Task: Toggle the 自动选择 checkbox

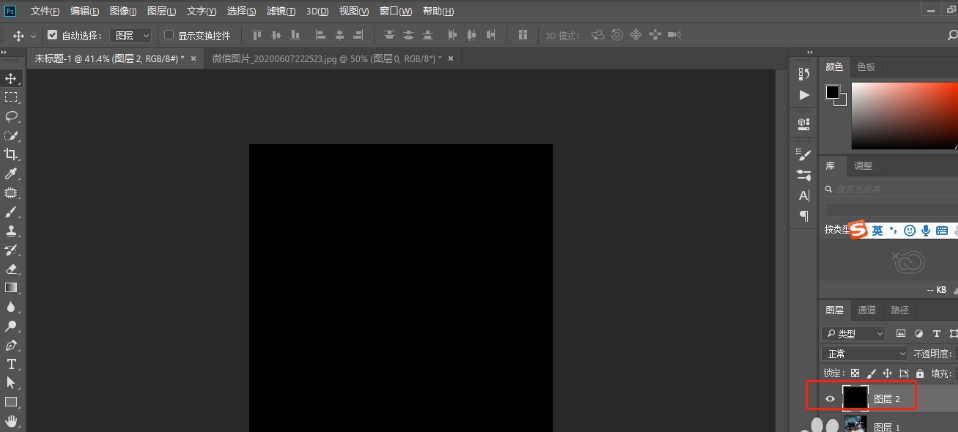Action: (x=53, y=35)
